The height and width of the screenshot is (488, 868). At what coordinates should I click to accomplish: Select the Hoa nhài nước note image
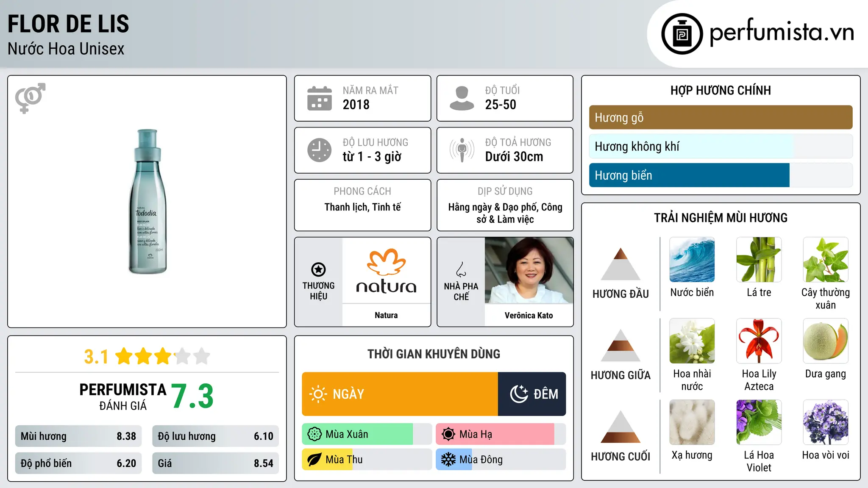click(692, 341)
